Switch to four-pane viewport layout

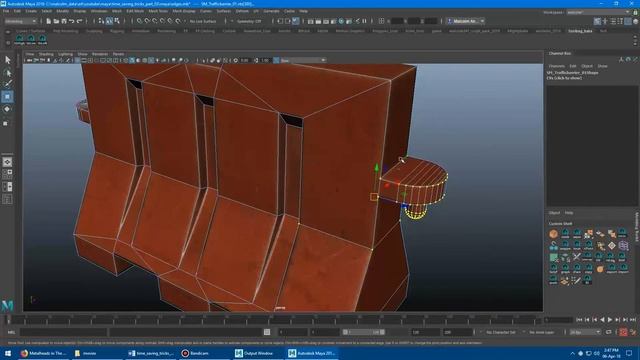pyautogui.click(x=7, y=174)
